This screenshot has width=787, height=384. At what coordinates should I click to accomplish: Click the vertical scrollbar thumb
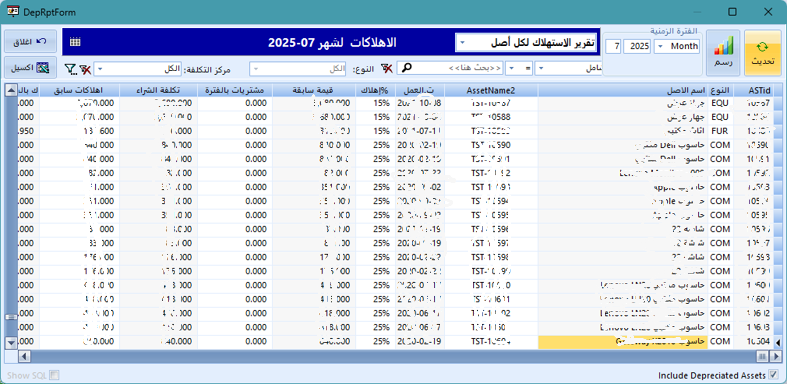11,317
